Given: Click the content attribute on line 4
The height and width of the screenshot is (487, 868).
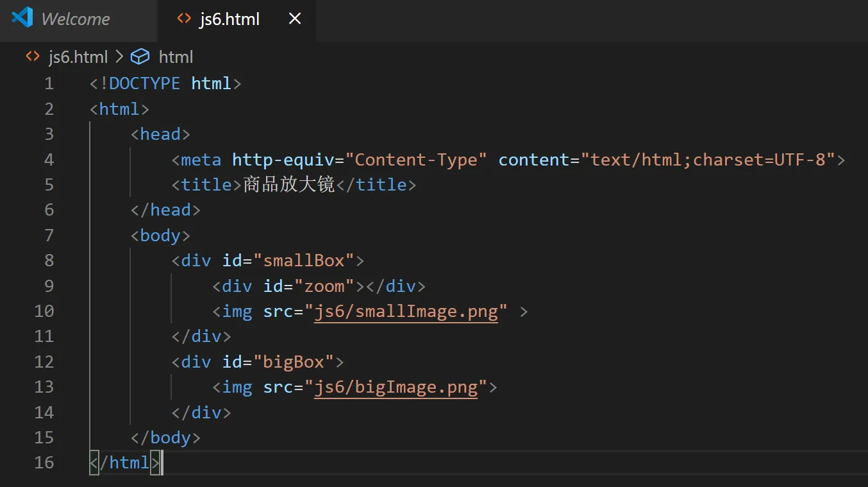Looking at the screenshot, I should coord(534,160).
